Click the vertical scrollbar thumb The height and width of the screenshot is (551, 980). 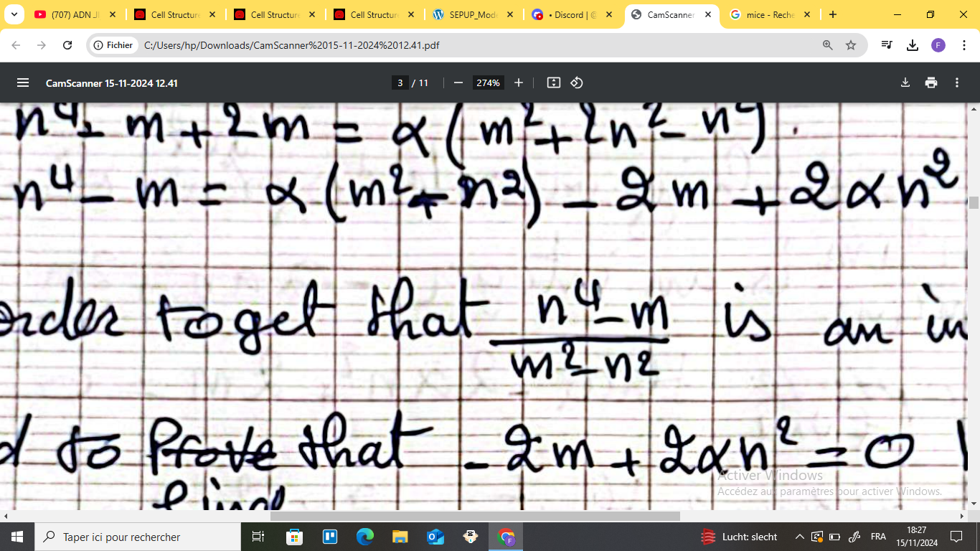(x=974, y=202)
